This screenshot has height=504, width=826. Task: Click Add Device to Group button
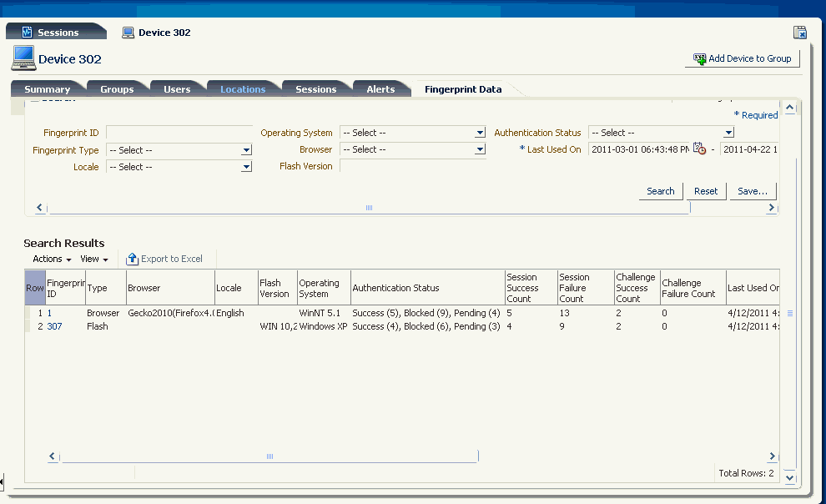(743, 58)
